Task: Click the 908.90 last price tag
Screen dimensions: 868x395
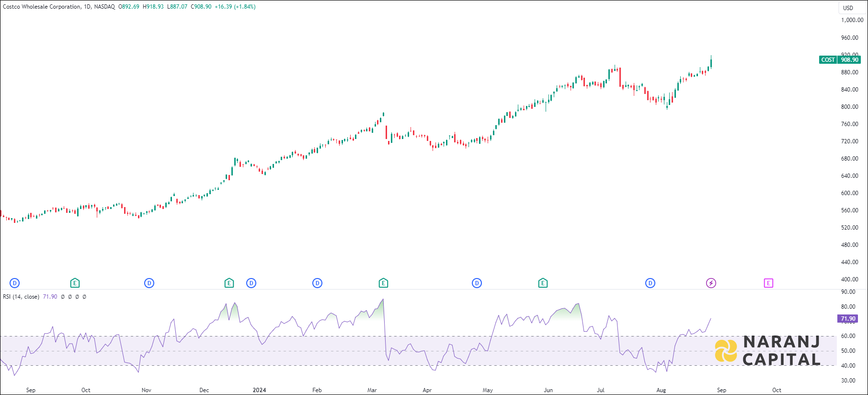Action: click(850, 60)
